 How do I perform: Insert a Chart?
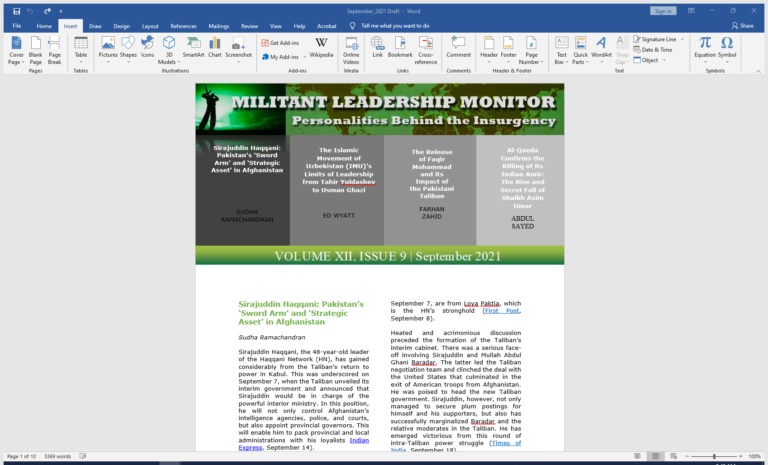215,47
